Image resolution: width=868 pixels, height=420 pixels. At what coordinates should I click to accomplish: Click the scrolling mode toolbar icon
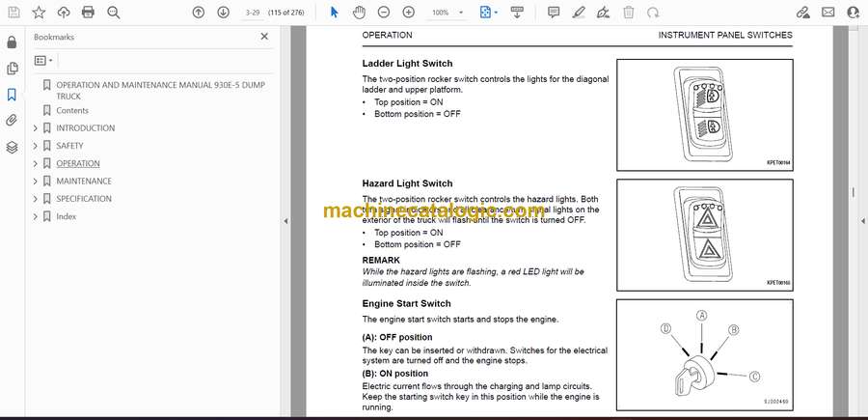point(517,13)
